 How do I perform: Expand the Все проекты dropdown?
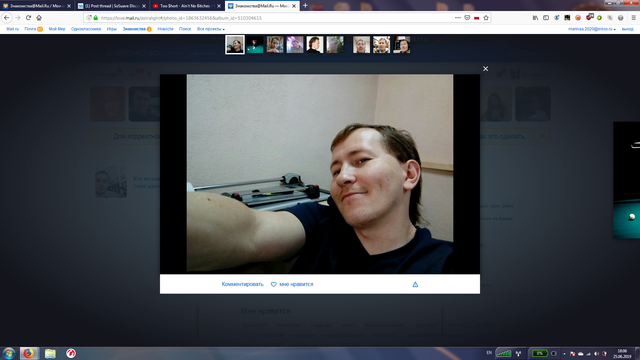211,29
